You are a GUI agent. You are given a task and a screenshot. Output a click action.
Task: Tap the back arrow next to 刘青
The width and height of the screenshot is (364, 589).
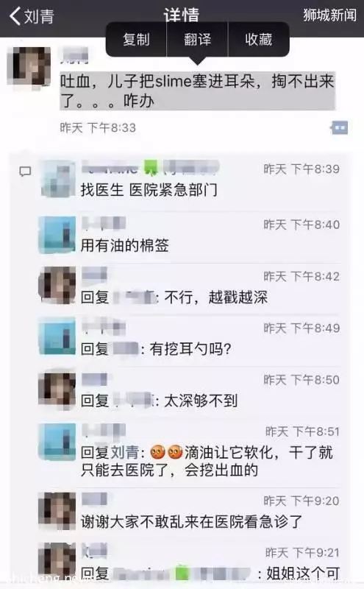(x=15, y=16)
